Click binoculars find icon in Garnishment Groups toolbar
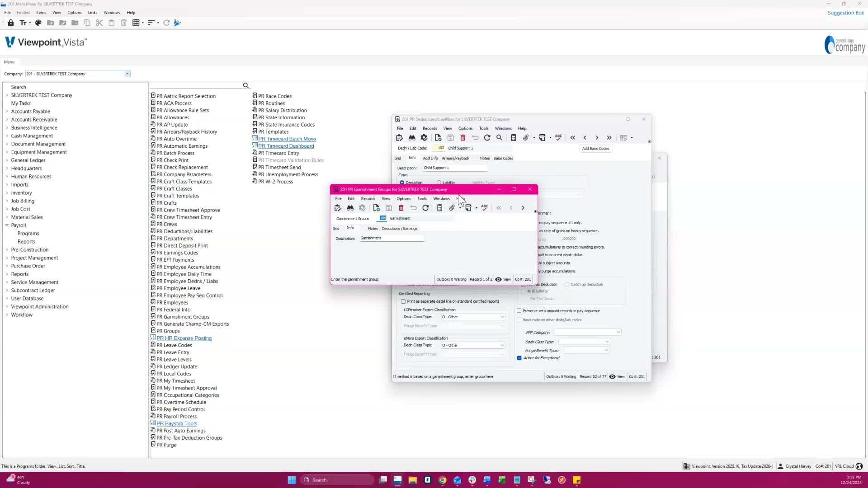868x488 pixels. click(x=350, y=208)
